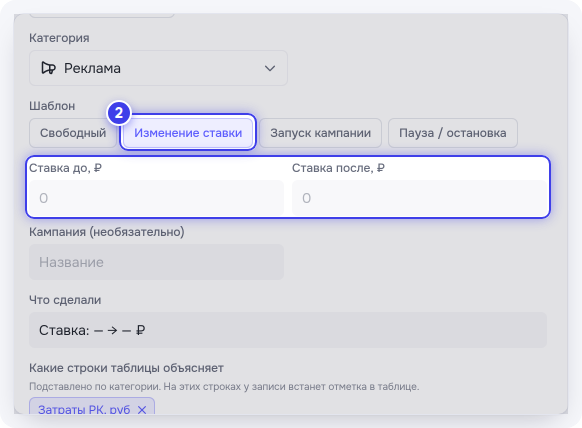Click the Ставка до, ₽ label
This screenshot has height=428, width=582.
click(65, 168)
